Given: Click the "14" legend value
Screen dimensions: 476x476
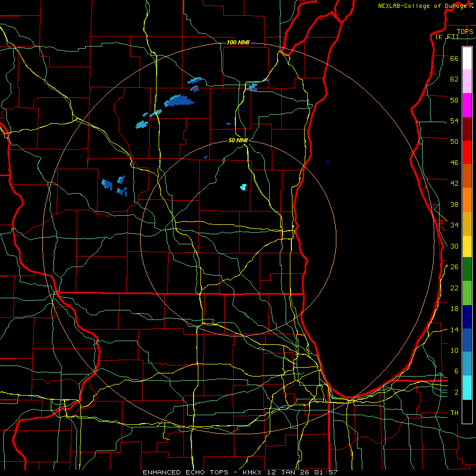Looking at the screenshot, I should coord(454,329).
